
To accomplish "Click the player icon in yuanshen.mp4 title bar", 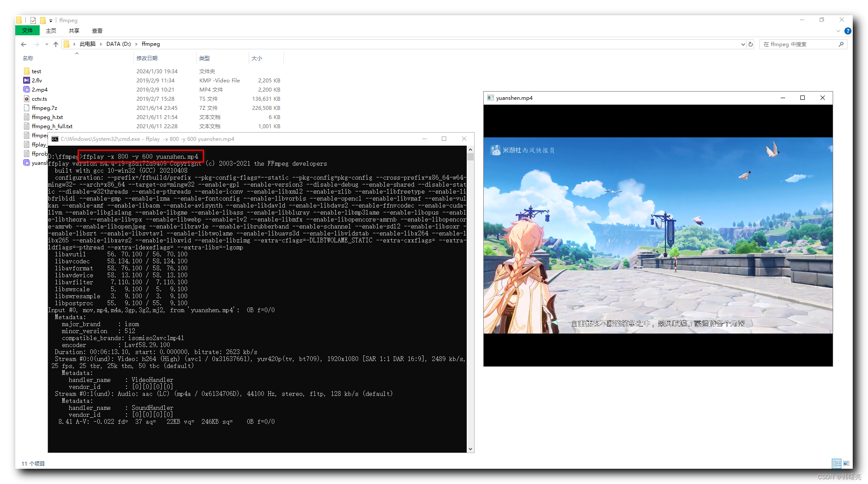I will pos(490,98).
